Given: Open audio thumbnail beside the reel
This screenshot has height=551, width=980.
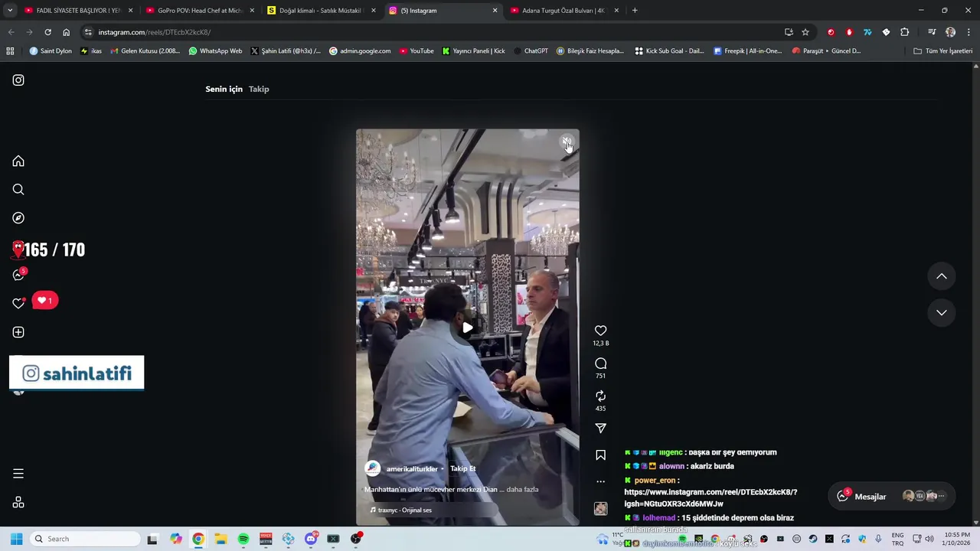Looking at the screenshot, I should 600,508.
